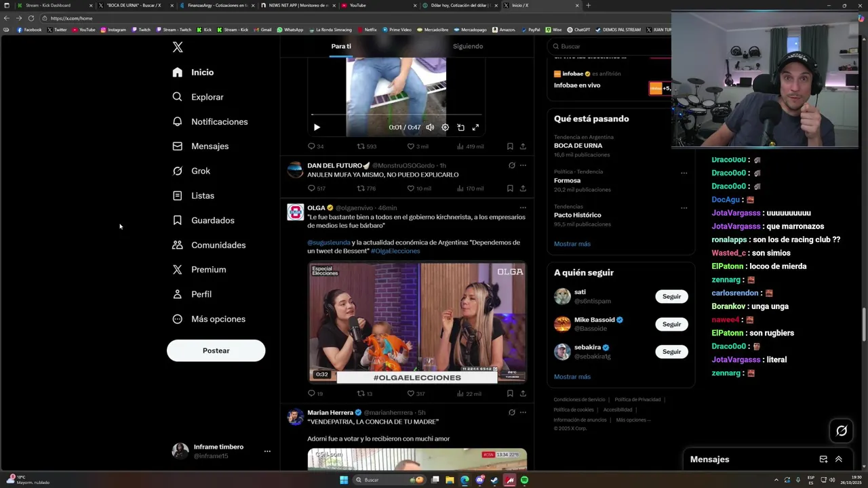
Task: View stats of the OLGA post (22 mil)
Action: tap(469, 393)
